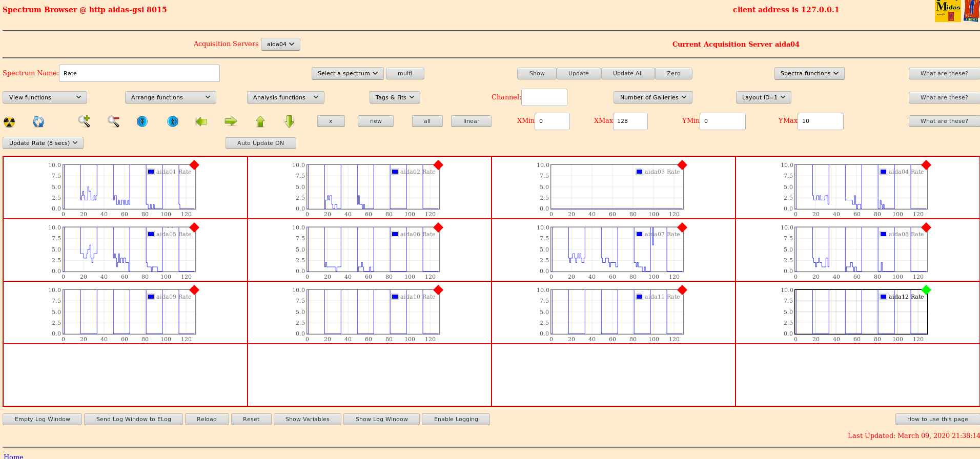Click the blue refresh arrows icon
This screenshot has width=980, height=459.
pyautogui.click(x=38, y=122)
